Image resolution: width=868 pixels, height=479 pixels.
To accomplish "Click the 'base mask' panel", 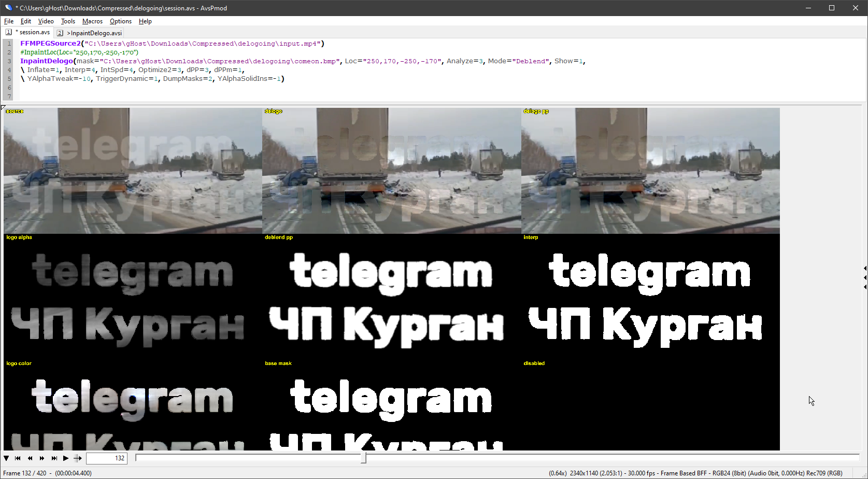I will click(392, 405).
